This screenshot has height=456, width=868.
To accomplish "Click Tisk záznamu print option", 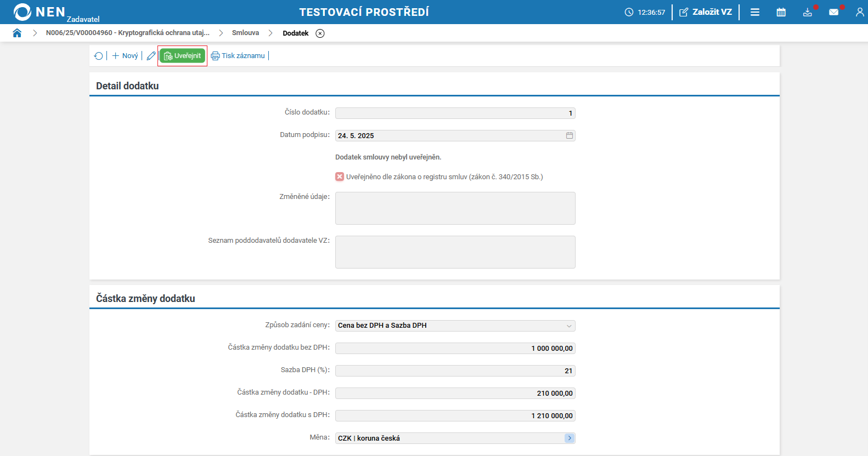I will coord(238,56).
